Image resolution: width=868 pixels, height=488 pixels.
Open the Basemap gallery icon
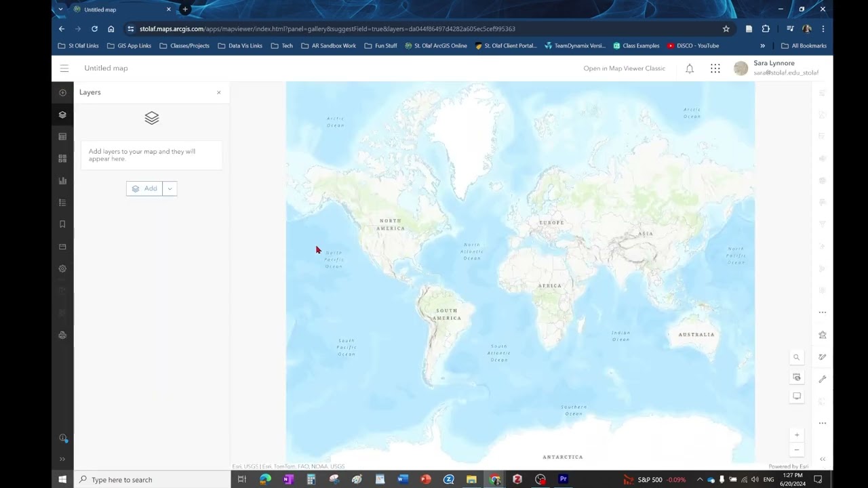click(62, 159)
